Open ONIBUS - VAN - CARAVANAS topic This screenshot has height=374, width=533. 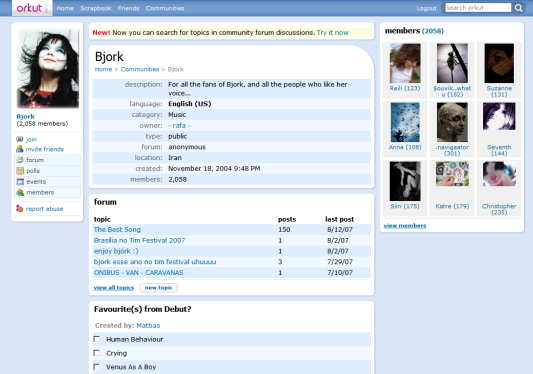[138, 273]
